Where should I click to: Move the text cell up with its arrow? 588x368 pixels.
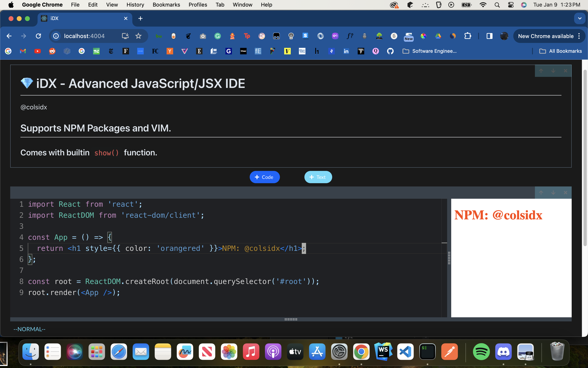point(541,71)
